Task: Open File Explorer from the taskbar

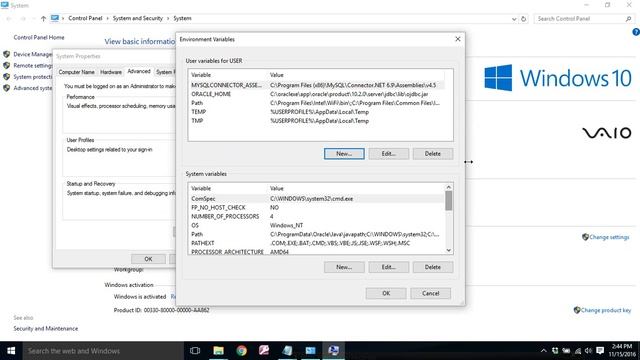Action: tap(218, 351)
